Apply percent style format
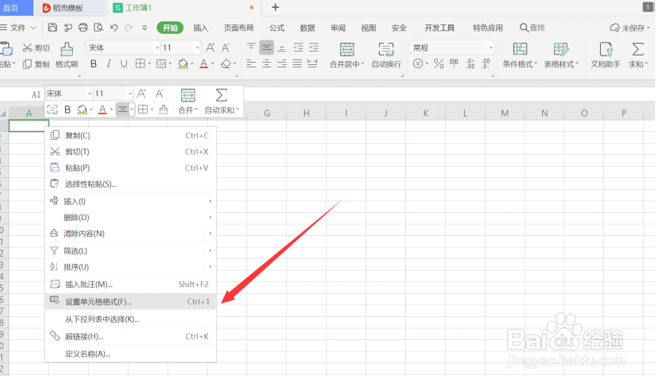The image size is (661, 383). tap(438, 64)
